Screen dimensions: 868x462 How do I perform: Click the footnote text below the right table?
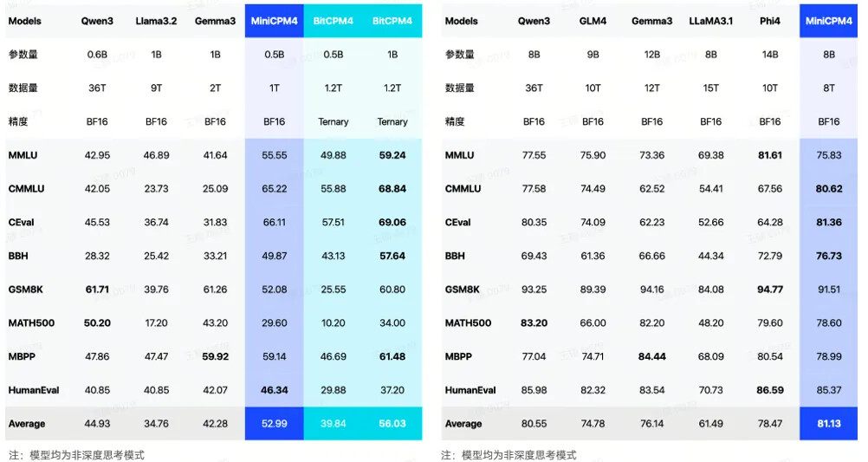(x=508, y=454)
